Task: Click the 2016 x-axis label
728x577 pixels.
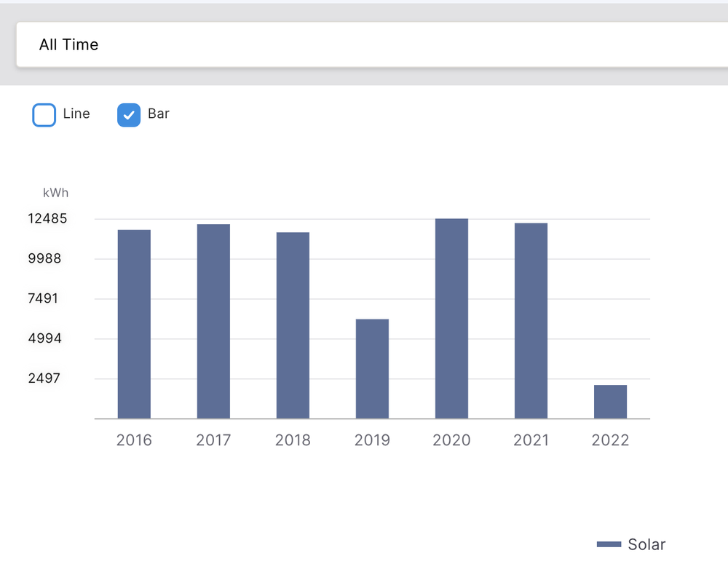Action: [x=134, y=440]
